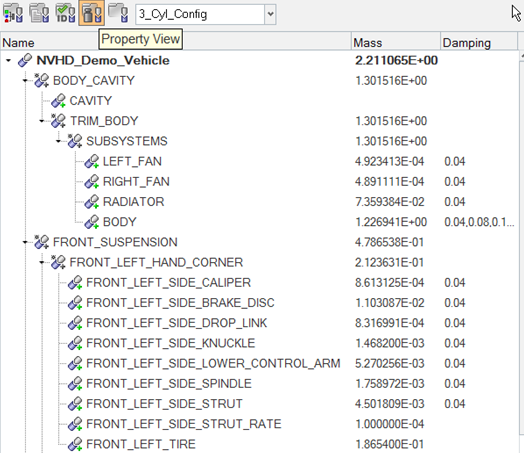Click the LEFT_FAN module icon
The image size is (524, 453).
tap(92, 161)
